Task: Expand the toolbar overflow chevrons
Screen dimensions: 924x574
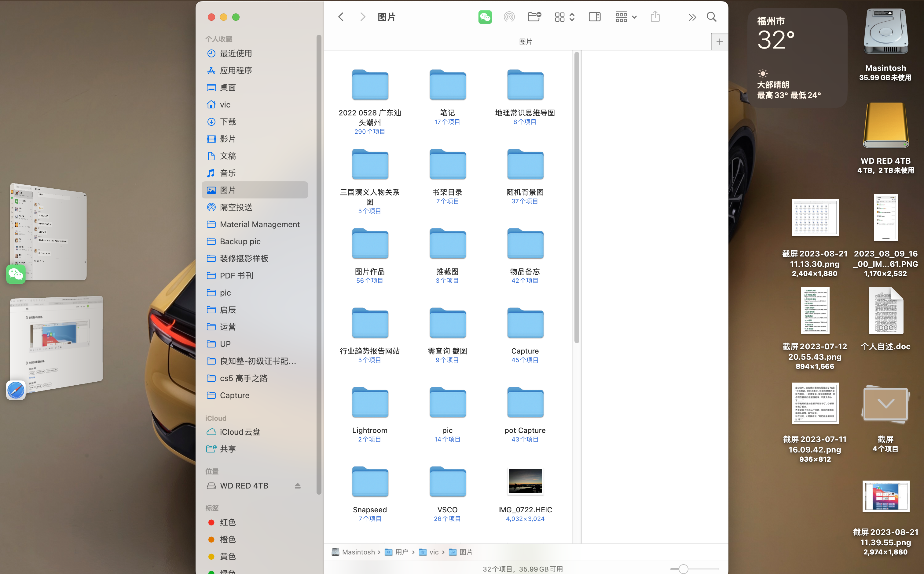Action: (x=692, y=17)
